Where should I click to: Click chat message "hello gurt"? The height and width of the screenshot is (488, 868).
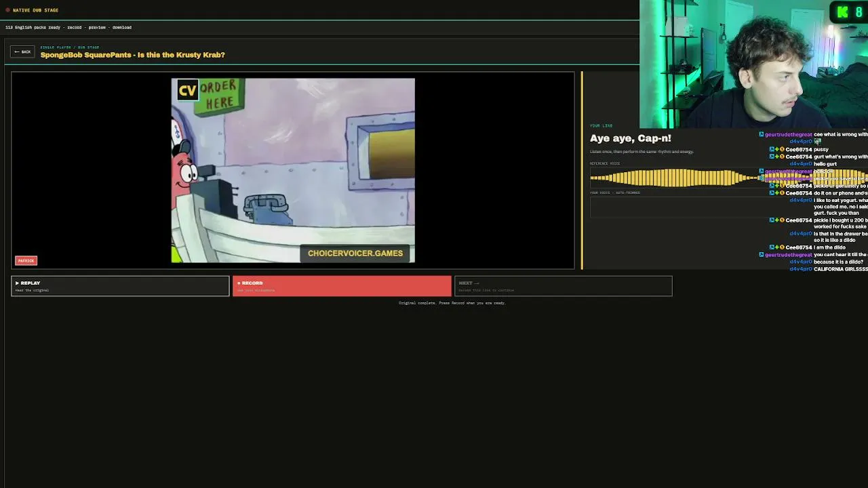pyautogui.click(x=825, y=164)
